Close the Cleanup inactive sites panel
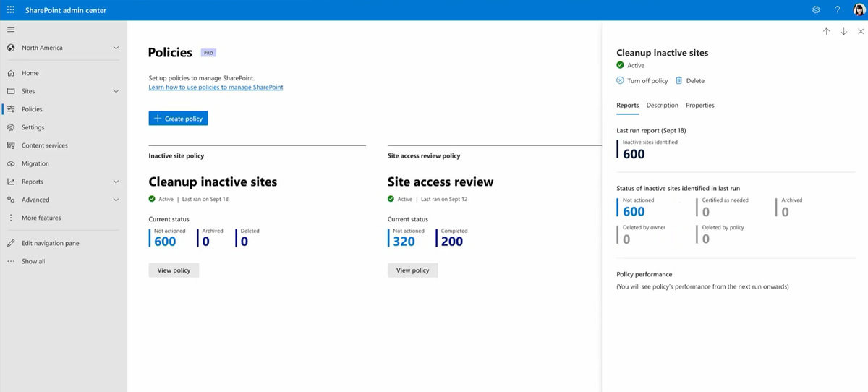The width and height of the screenshot is (868, 392). point(861,32)
